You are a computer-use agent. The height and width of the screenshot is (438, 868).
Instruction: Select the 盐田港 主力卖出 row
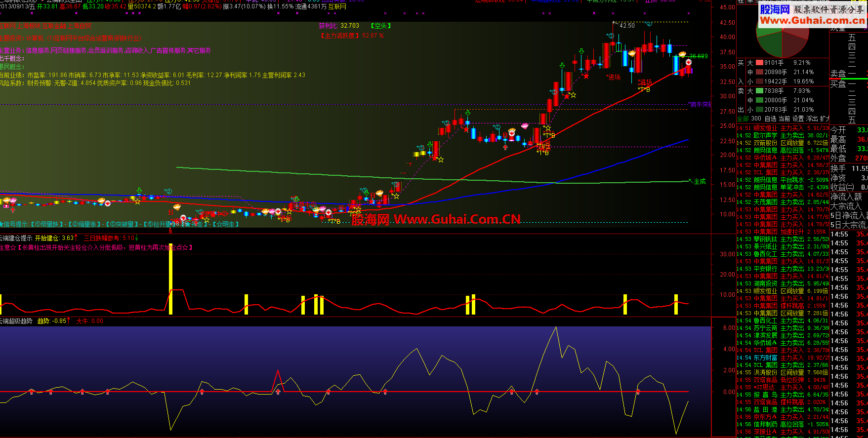point(783,409)
